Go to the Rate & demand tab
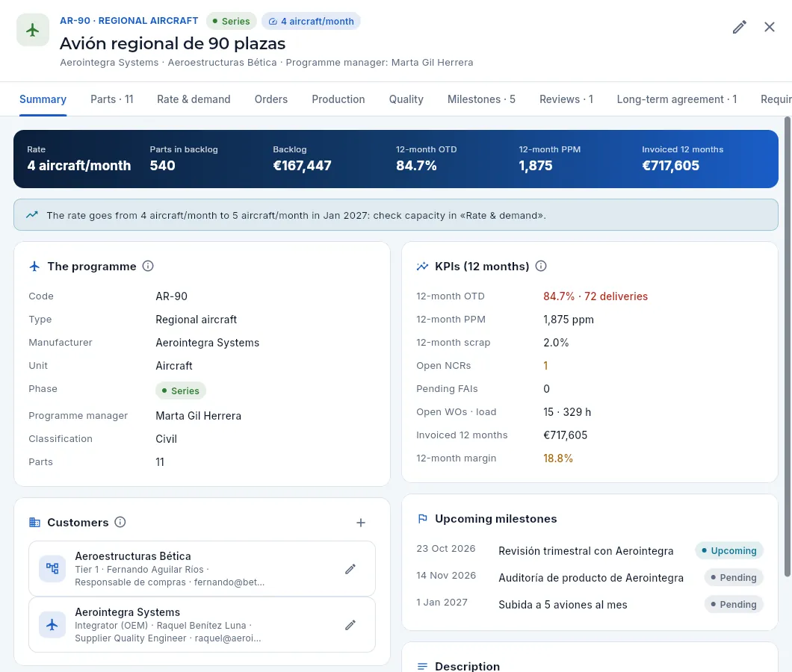The image size is (792, 672). [194, 99]
